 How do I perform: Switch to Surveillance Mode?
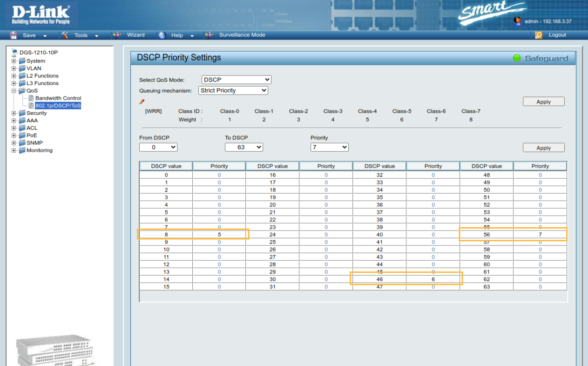point(242,35)
